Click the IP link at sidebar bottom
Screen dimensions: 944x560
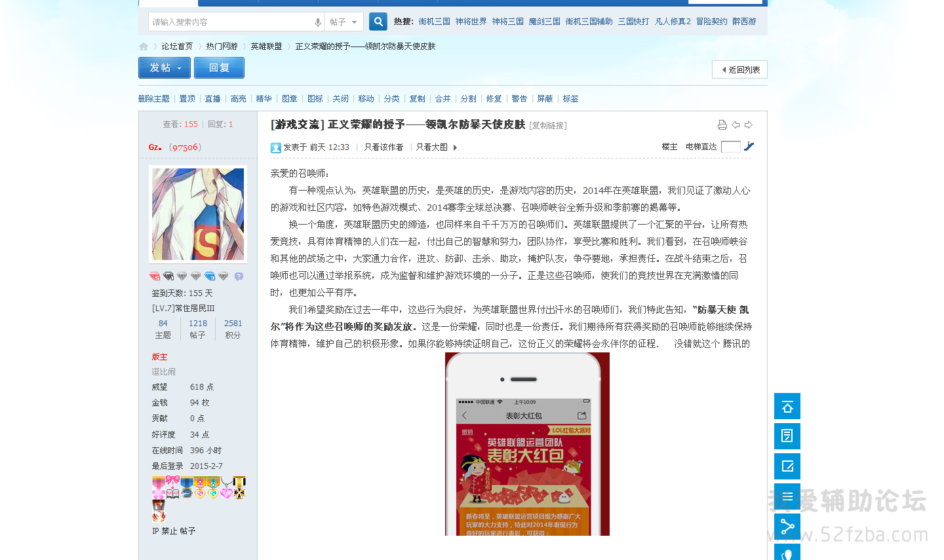pos(155,531)
